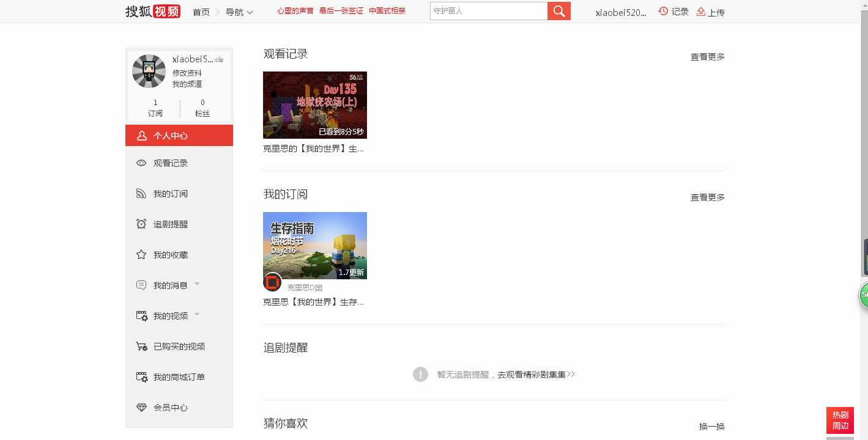
Task: Expand the 我的视频 submenu arrow
Action: point(197,314)
